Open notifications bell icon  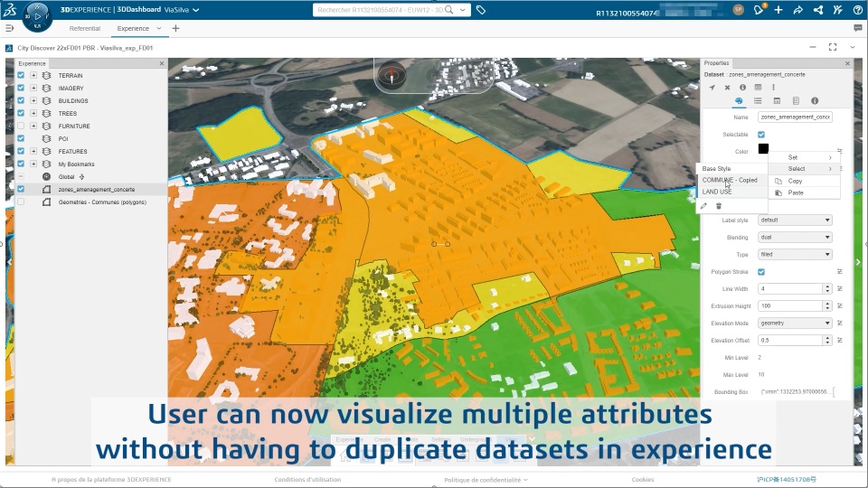tap(759, 9)
